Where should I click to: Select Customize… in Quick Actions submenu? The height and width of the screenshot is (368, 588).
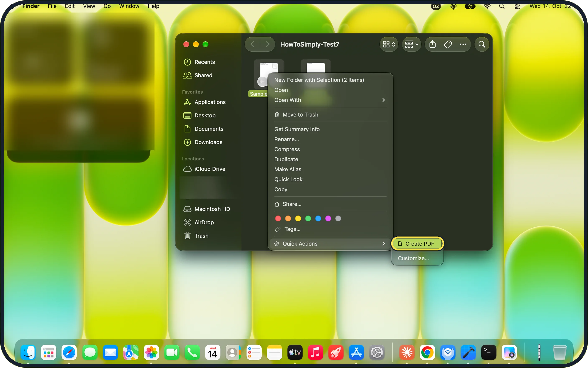tap(417, 258)
